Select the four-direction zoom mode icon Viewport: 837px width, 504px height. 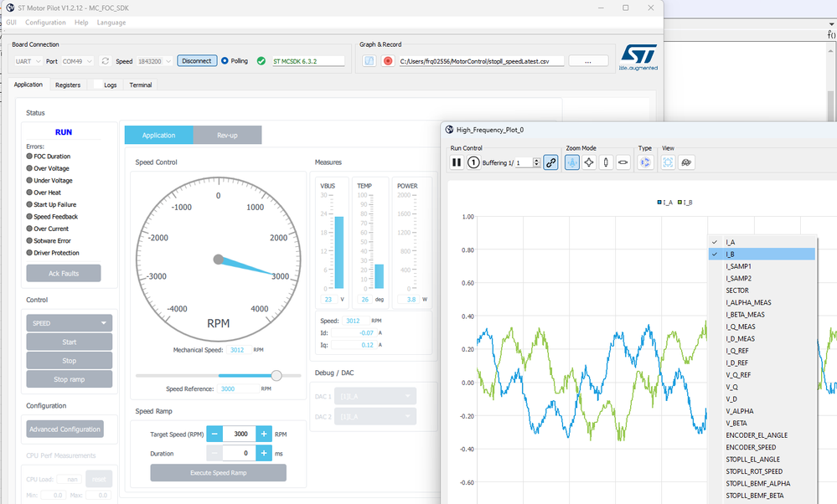(x=589, y=162)
